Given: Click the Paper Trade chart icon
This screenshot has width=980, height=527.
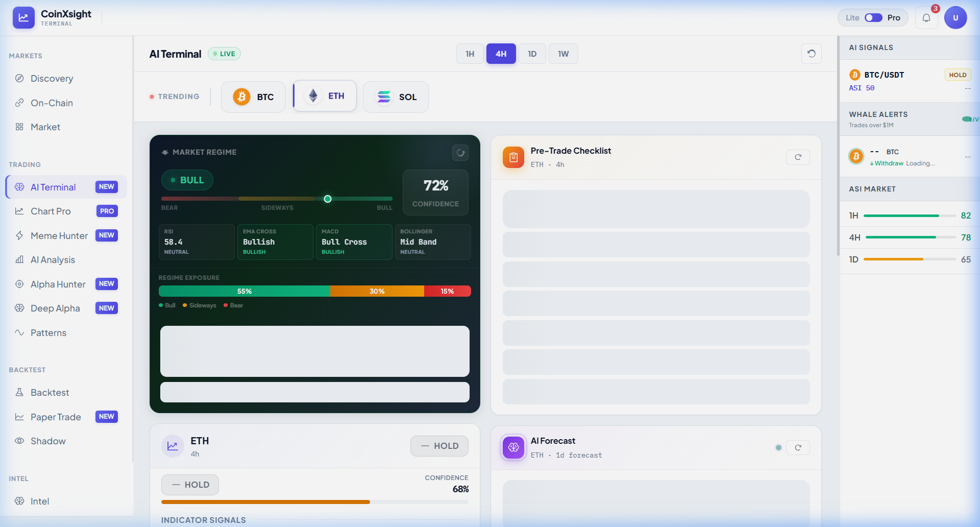Looking at the screenshot, I should 19,417.
